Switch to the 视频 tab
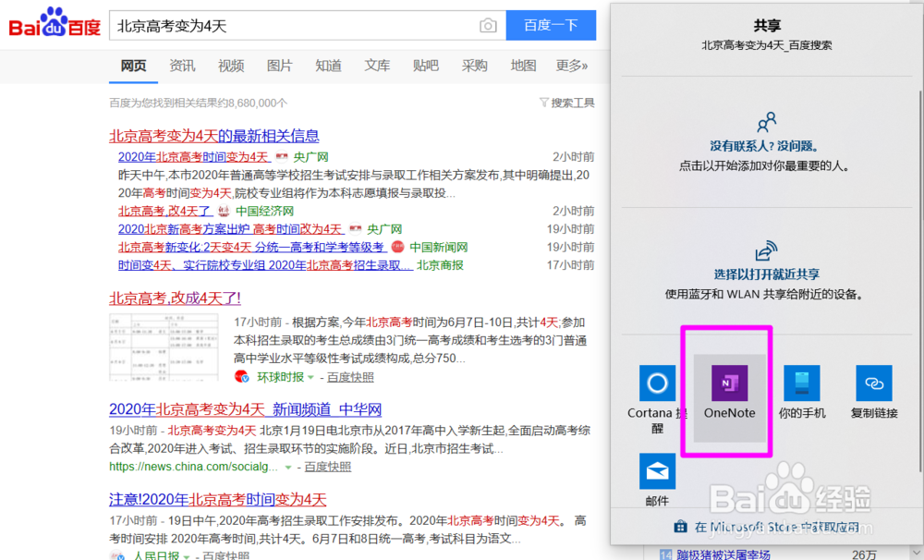Screen dimensions: 924x560 pyautogui.click(x=230, y=66)
